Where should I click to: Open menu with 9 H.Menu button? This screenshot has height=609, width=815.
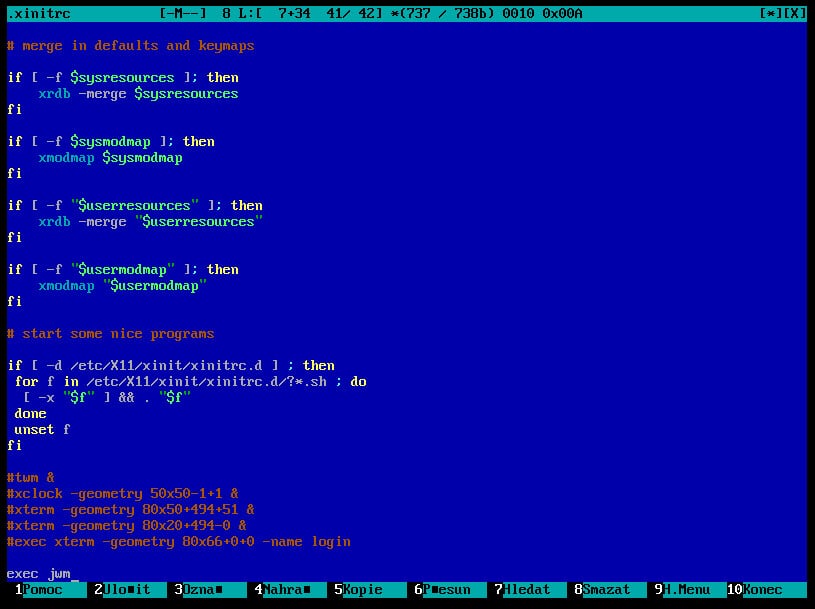click(690, 590)
